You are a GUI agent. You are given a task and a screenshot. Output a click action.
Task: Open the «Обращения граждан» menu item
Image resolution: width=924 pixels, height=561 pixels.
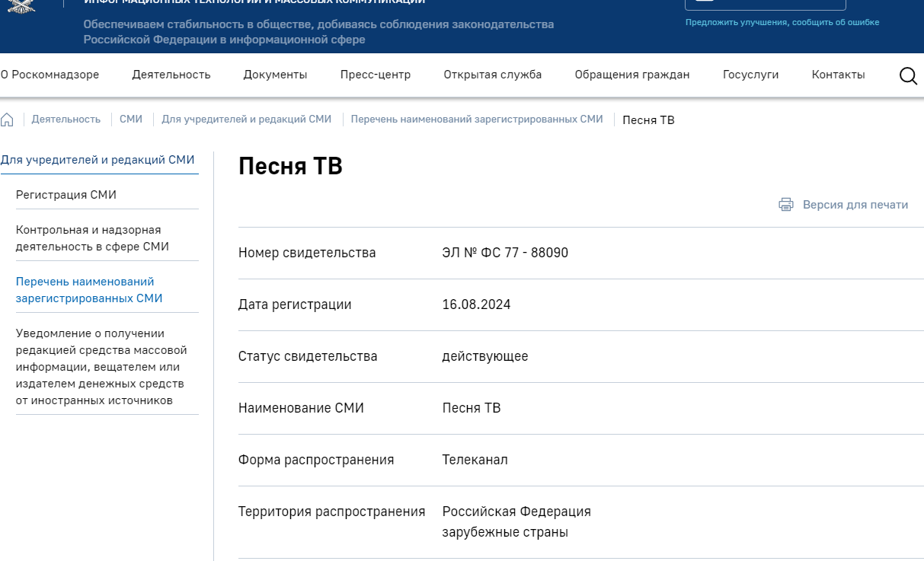click(x=632, y=75)
